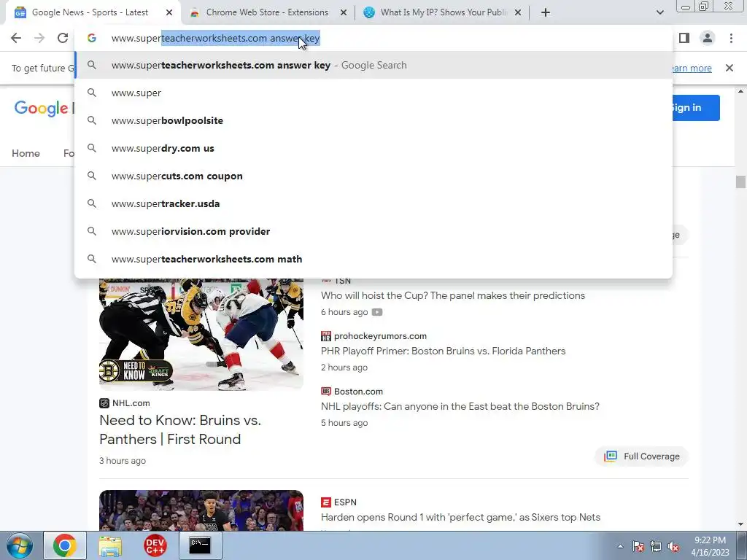Open Harden opens Round 1 article
The image size is (747, 560).
coord(461,517)
